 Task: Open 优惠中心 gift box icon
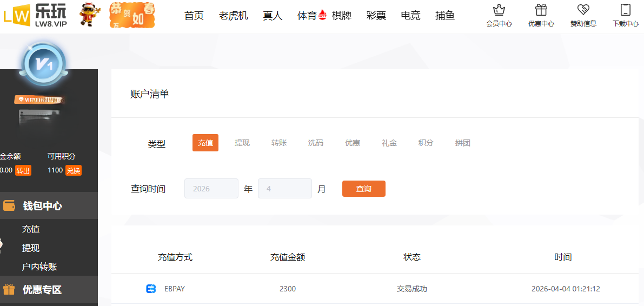(541, 10)
